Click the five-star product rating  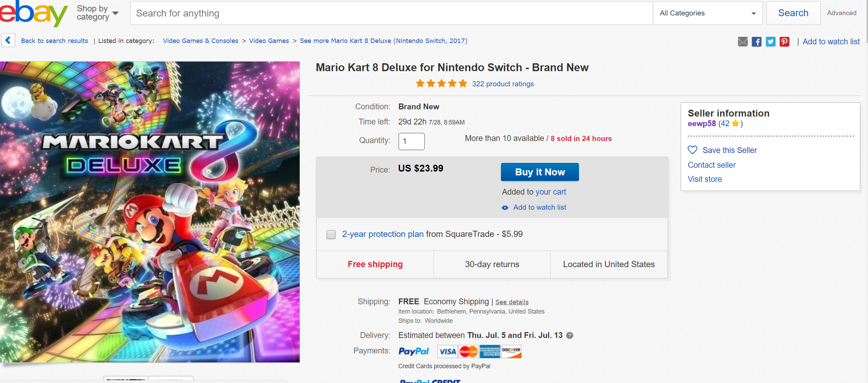coord(441,84)
